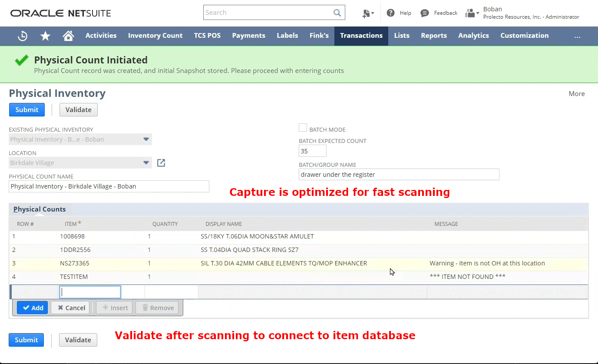This screenshot has height=364, width=598.
Task: Click the navigation ellipsis icon
Action: coord(578,37)
